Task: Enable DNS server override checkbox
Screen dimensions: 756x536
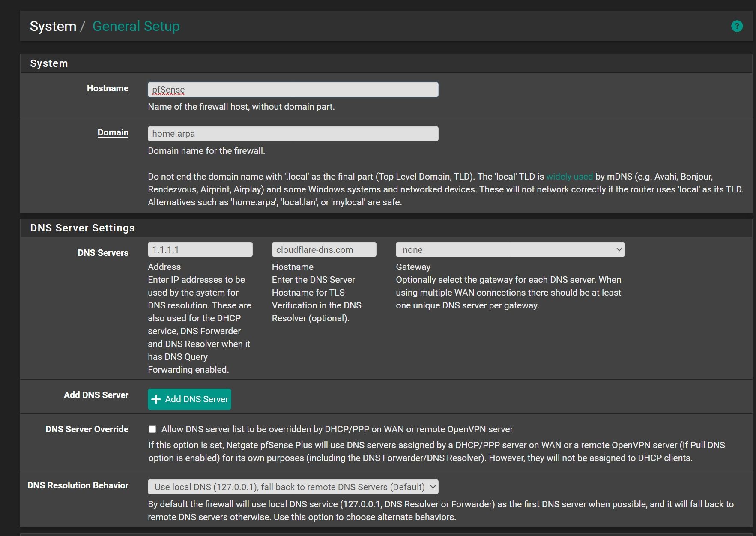Action: click(x=152, y=429)
